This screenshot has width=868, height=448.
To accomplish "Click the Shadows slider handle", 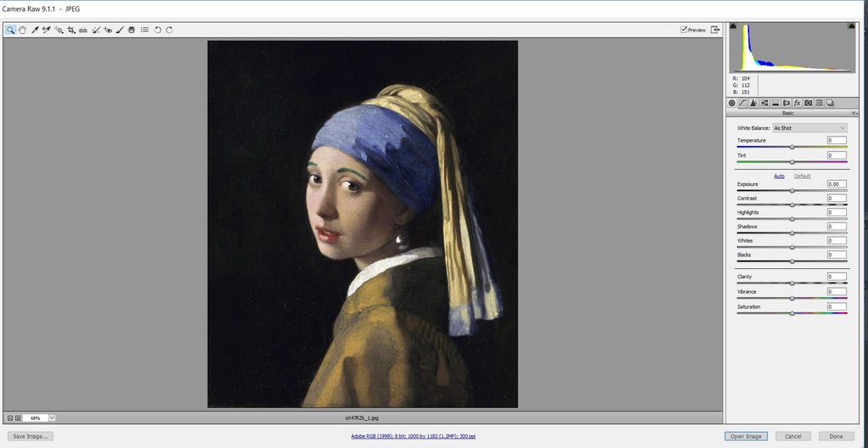I will (793, 232).
